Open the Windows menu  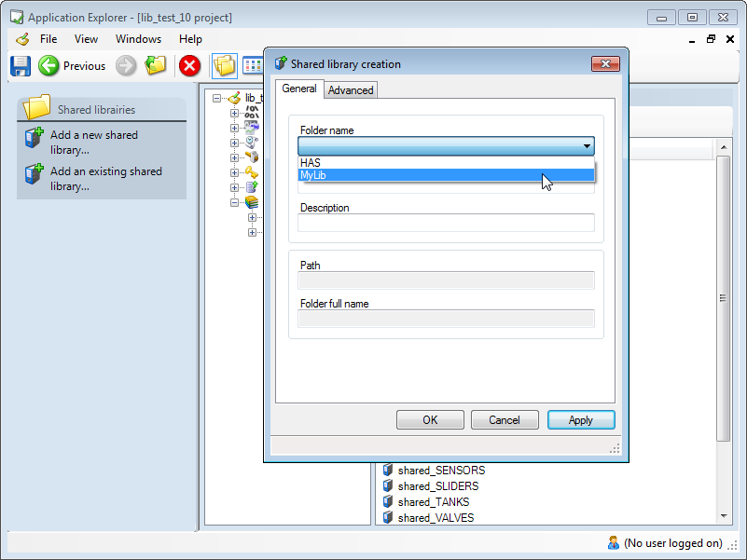pyautogui.click(x=138, y=39)
